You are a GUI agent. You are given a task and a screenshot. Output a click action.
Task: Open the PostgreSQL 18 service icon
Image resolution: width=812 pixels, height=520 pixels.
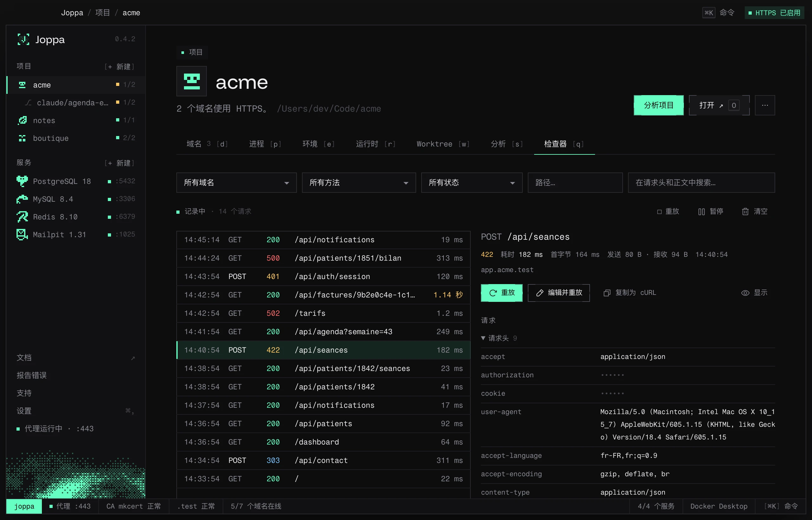point(22,181)
